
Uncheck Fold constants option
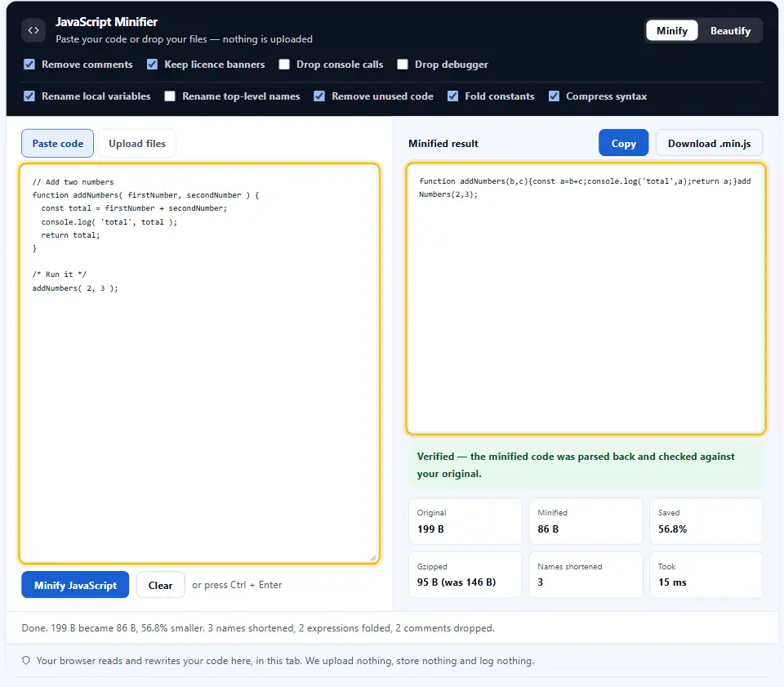tap(452, 96)
